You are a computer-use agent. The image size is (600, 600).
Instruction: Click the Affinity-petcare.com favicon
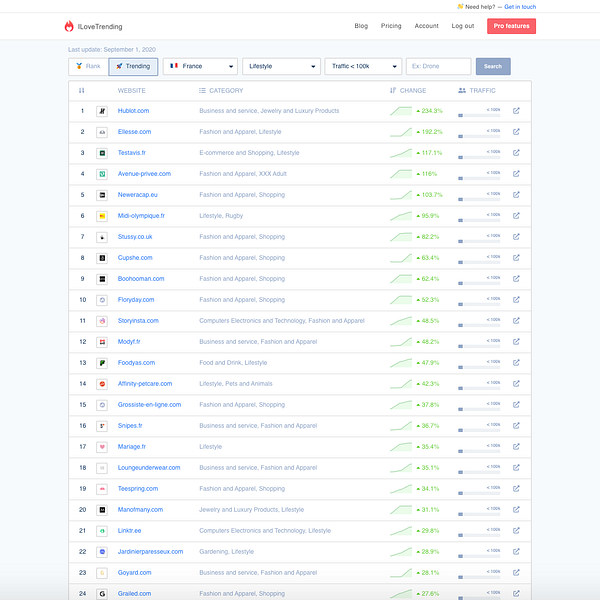coord(102,384)
